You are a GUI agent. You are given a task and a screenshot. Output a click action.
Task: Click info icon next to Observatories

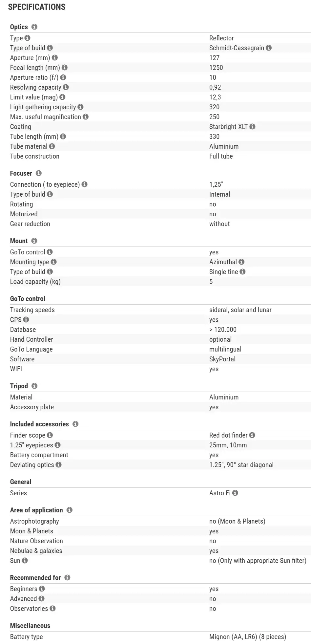pyautogui.click(x=52, y=609)
